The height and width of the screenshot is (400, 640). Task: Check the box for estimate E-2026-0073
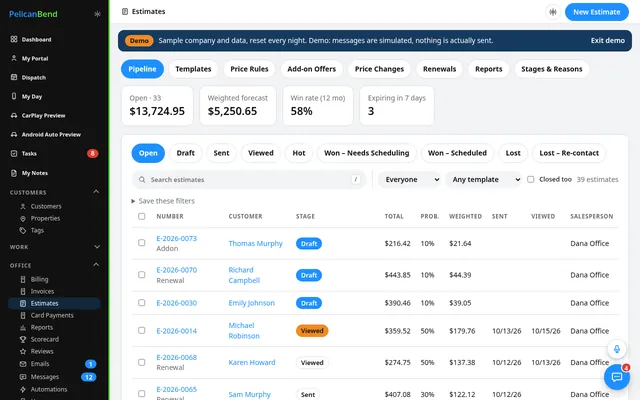tap(142, 243)
